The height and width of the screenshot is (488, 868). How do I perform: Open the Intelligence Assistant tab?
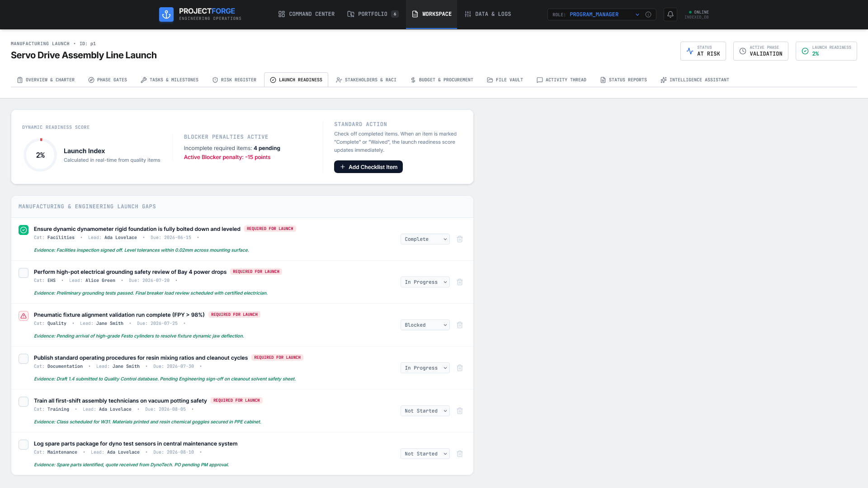coord(695,80)
